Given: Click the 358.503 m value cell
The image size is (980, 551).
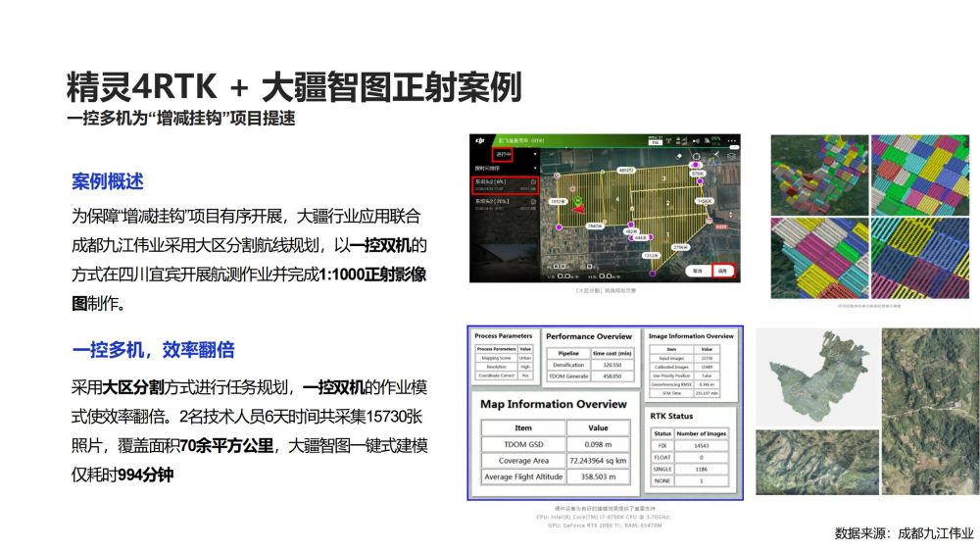Looking at the screenshot, I should pos(598,476).
